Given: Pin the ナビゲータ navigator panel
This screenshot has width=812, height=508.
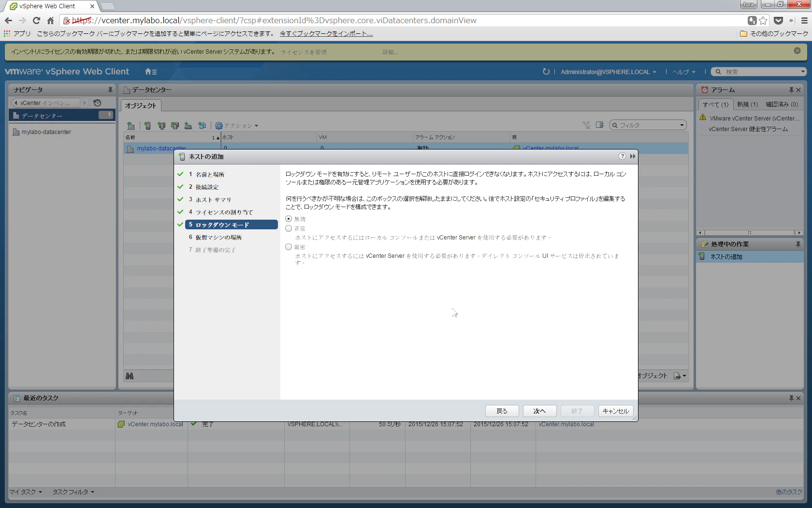Looking at the screenshot, I should [x=110, y=90].
